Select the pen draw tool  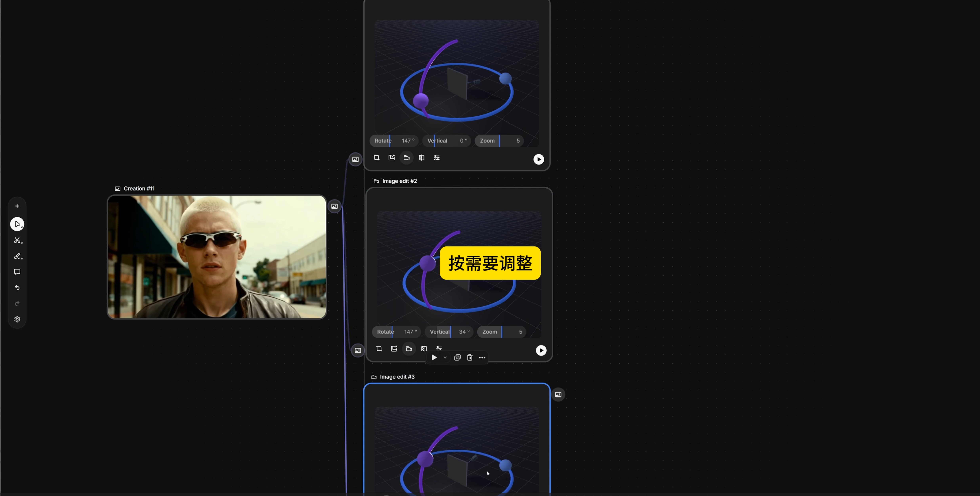click(x=17, y=256)
